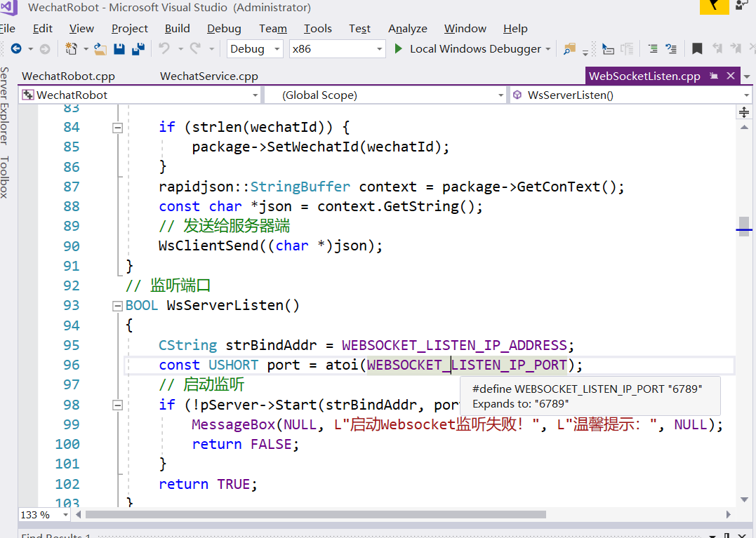Click the indent lines toolbar icon

click(653, 48)
